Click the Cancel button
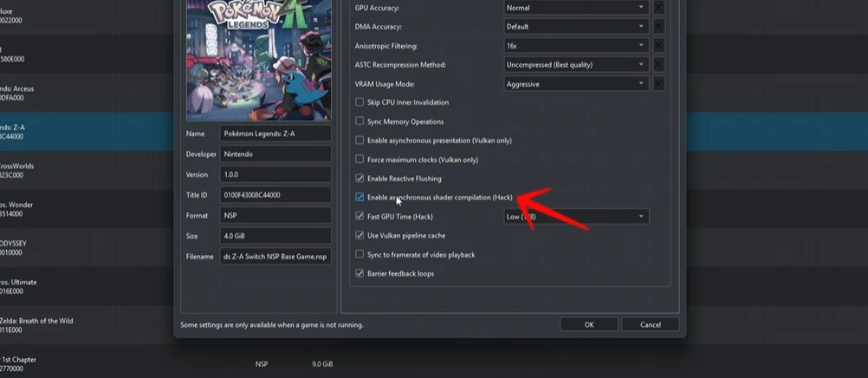 coord(650,325)
